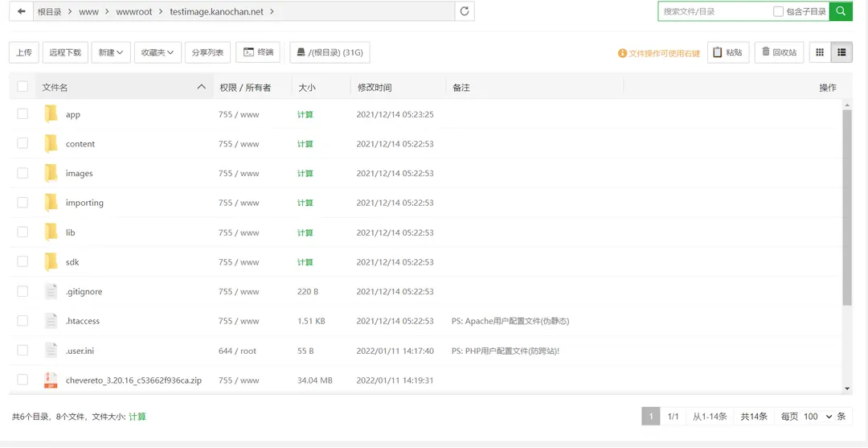
Task: Calculate total file size in footer
Action: click(137, 417)
